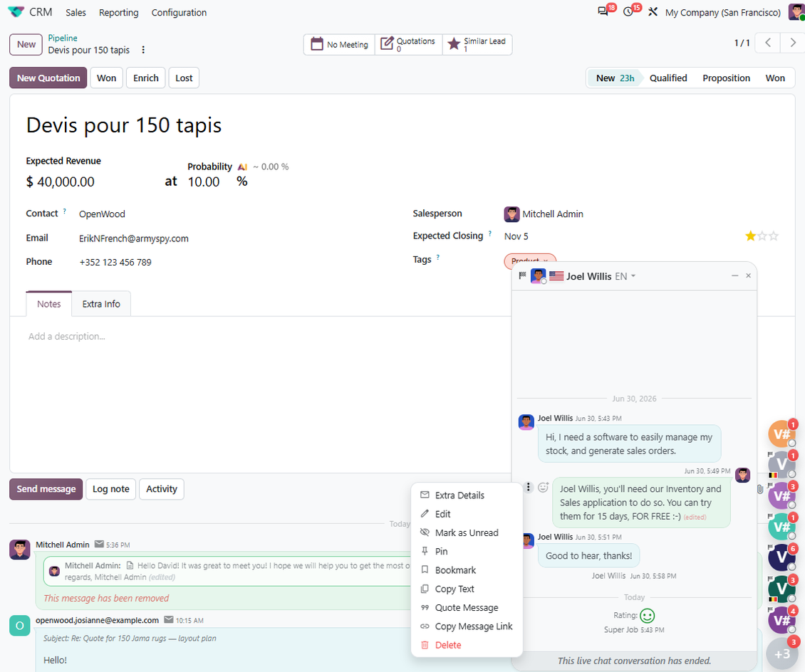
Task: Mark the lead as Won
Action: (106, 78)
